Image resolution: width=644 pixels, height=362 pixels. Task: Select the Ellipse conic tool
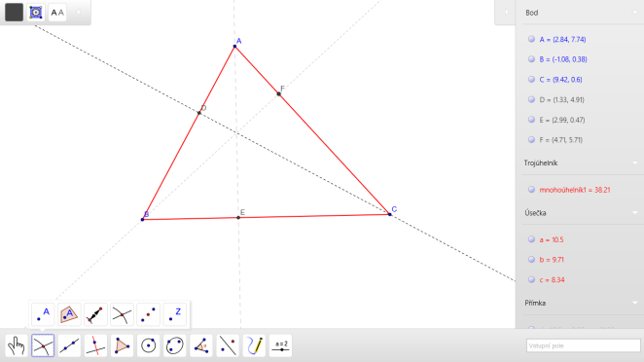(174, 345)
